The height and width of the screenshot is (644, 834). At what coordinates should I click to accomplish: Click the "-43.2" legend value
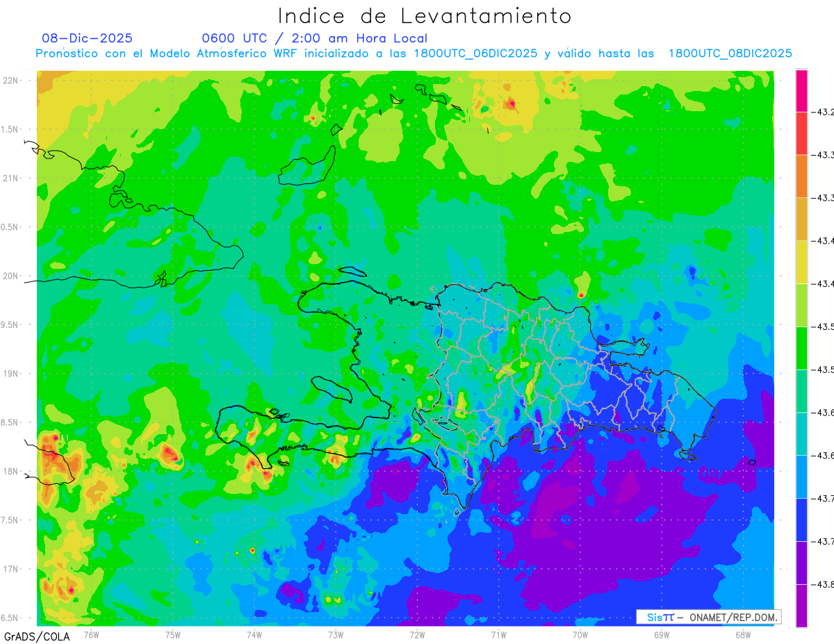tap(824, 112)
